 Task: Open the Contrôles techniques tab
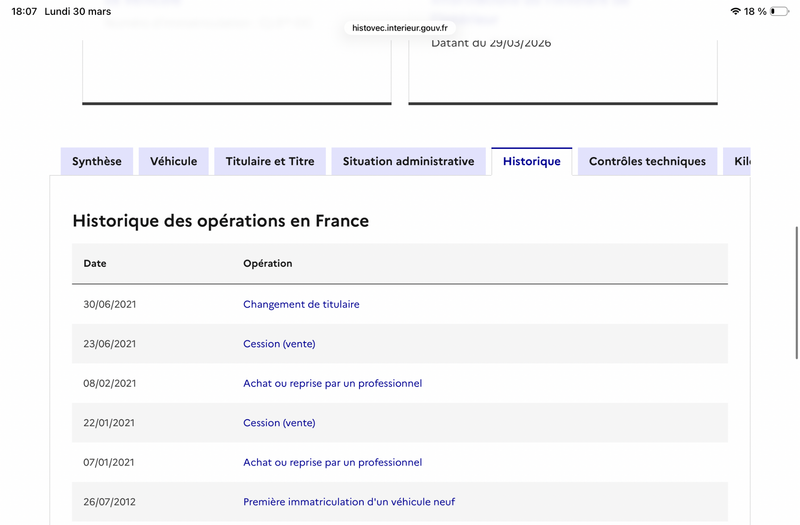pyautogui.click(x=647, y=161)
